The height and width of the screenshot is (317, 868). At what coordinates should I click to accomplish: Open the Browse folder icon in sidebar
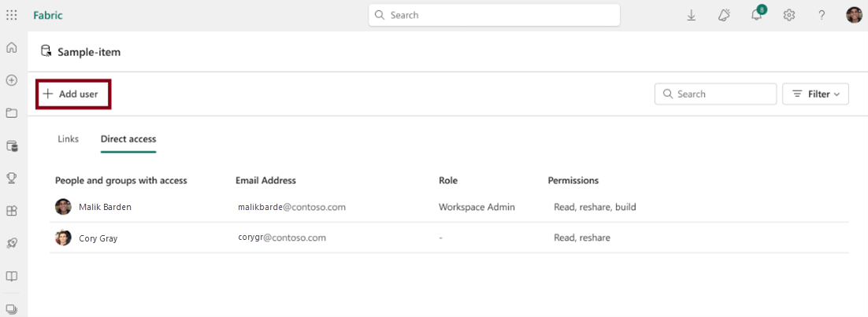(x=11, y=113)
